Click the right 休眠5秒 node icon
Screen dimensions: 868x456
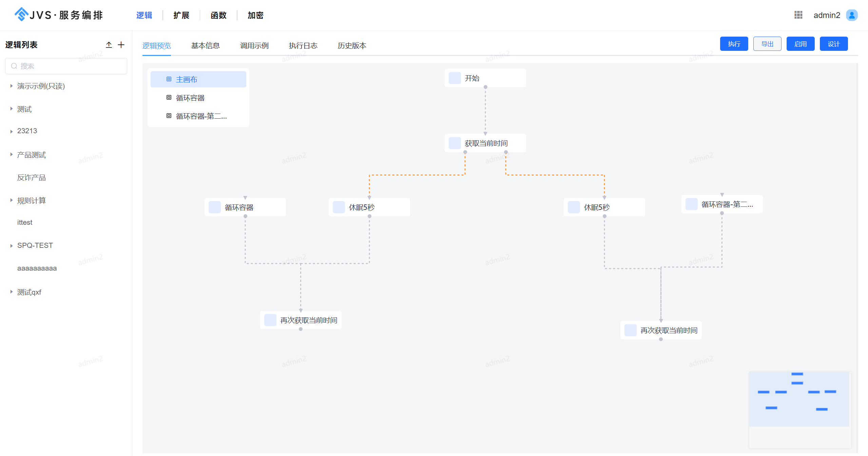pos(574,207)
